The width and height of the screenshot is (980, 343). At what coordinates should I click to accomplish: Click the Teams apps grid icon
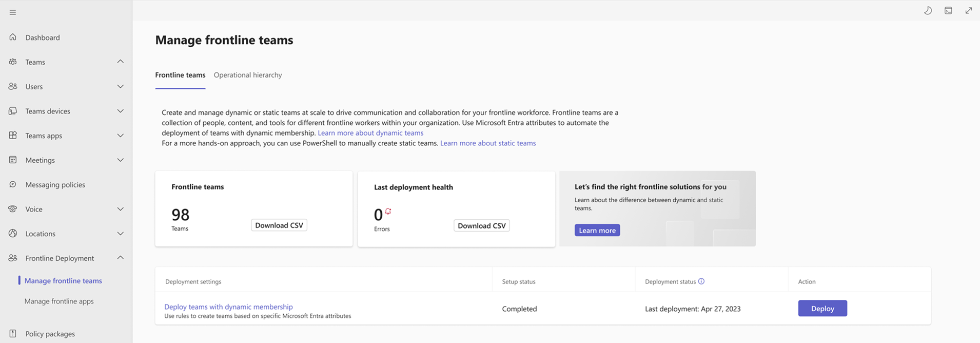pyautogui.click(x=13, y=135)
